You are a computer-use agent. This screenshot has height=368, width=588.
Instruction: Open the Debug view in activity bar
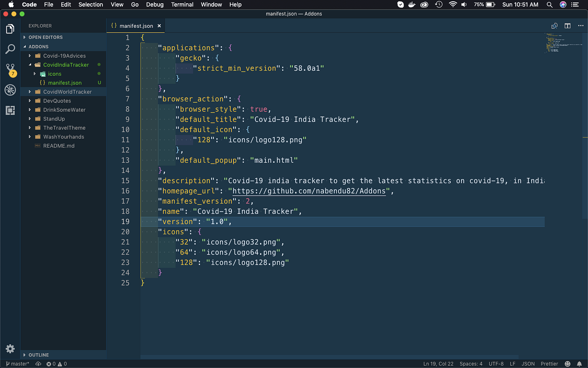10,90
